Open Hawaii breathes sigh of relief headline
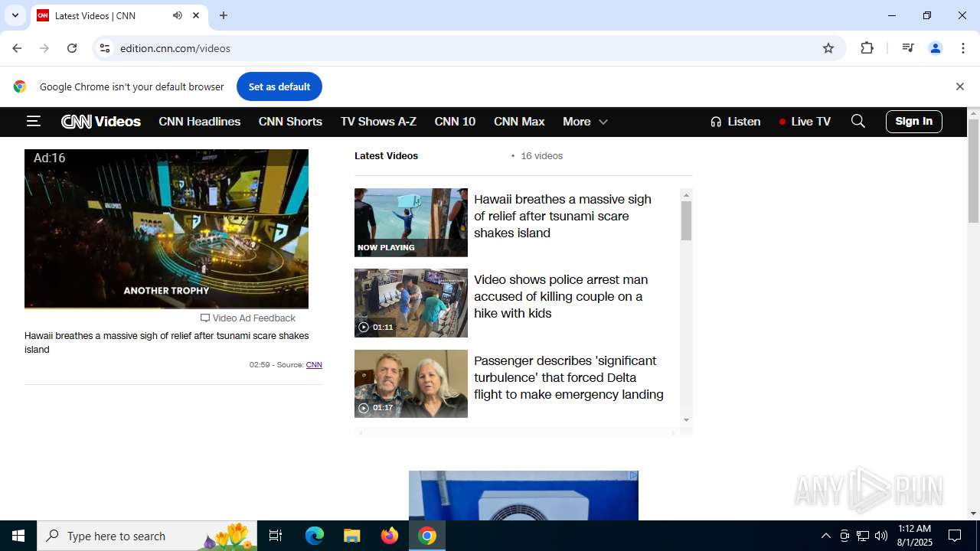 563,216
